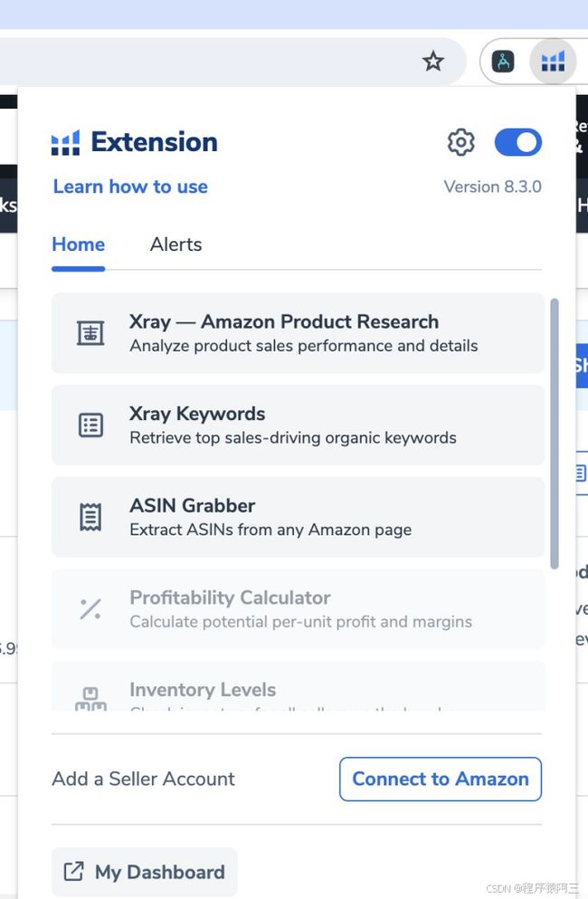Click the Helium 10 toolbar extension icon
The image size is (588, 899).
pos(553,61)
